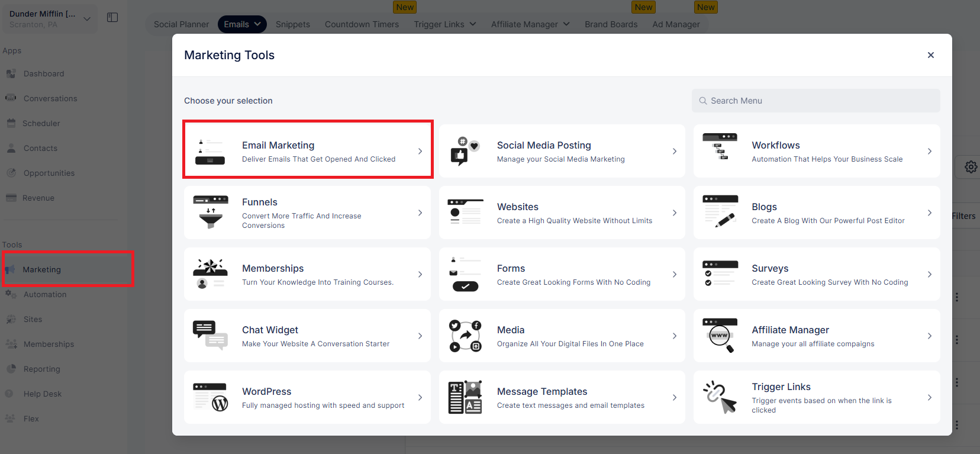Click the chevron on Websites card

675,213
